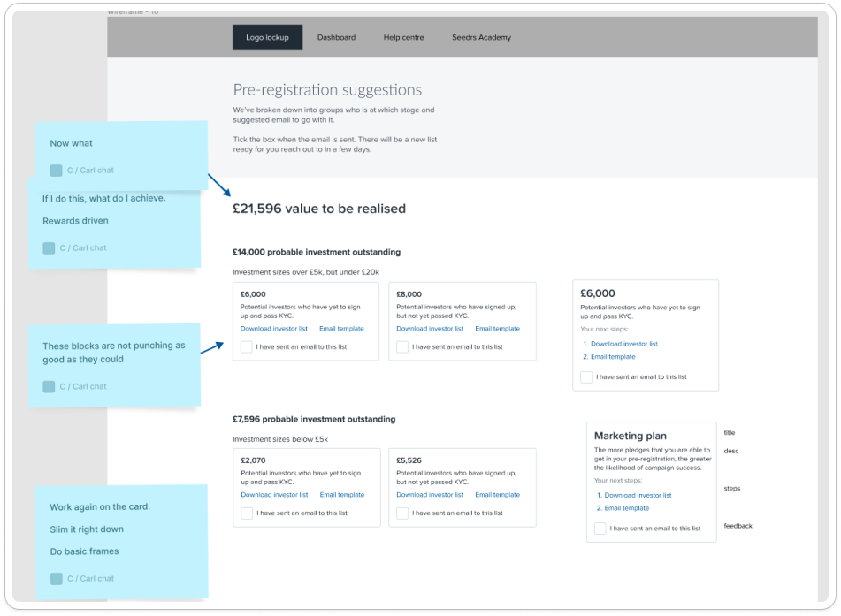Click step 1 Download investor list in Marketing plan
Image resolution: width=841 pixels, height=616 pixels.
(x=638, y=496)
